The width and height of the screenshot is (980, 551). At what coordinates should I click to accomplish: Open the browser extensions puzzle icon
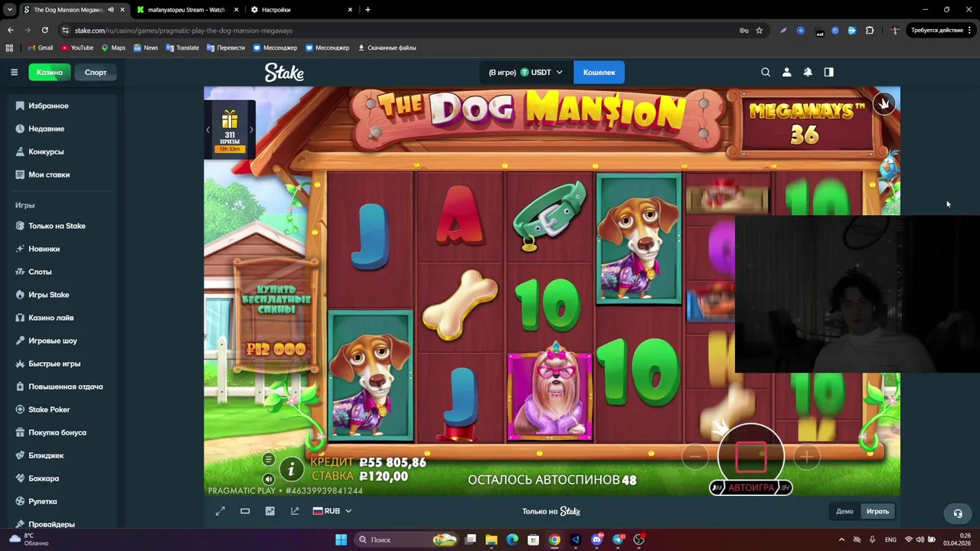coord(870,31)
